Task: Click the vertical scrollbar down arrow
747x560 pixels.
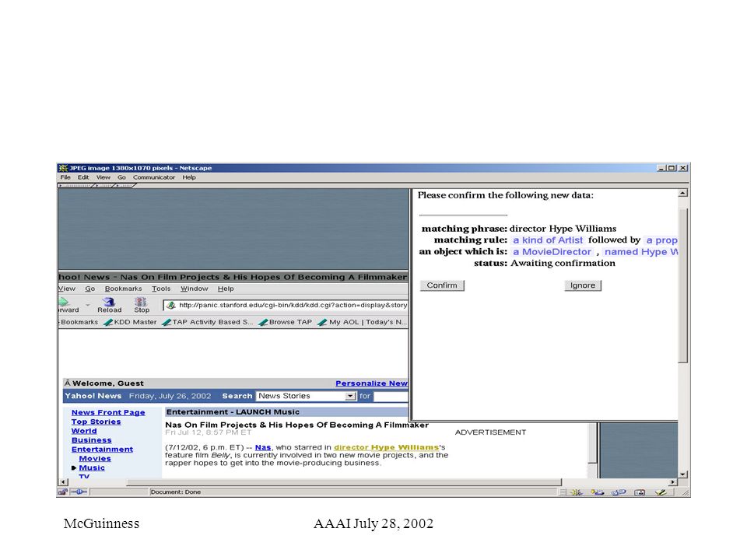Action: (683, 474)
